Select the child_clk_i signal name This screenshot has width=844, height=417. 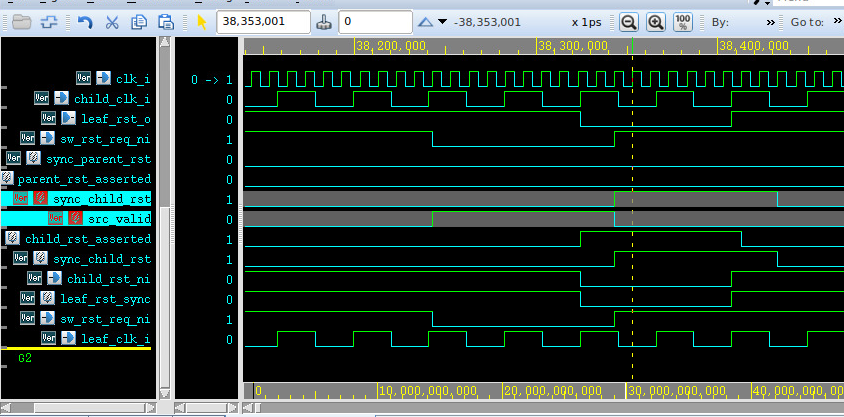click(x=112, y=99)
